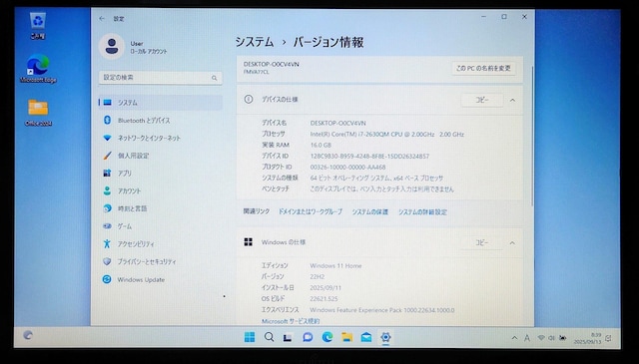The image size is (639, 364).
Task: Open Microsoft Services Agreement link
Action: (291, 321)
